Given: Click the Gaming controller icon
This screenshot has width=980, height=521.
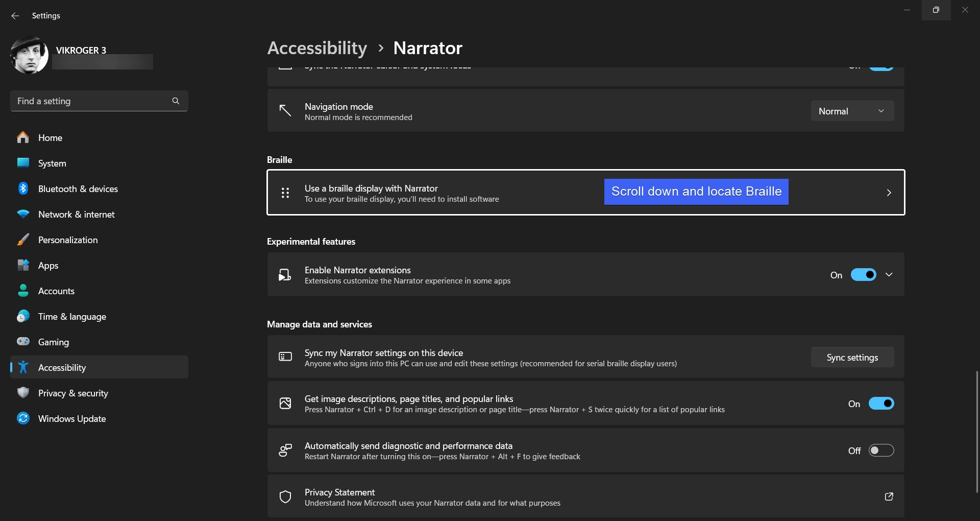Looking at the screenshot, I should click(x=23, y=341).
